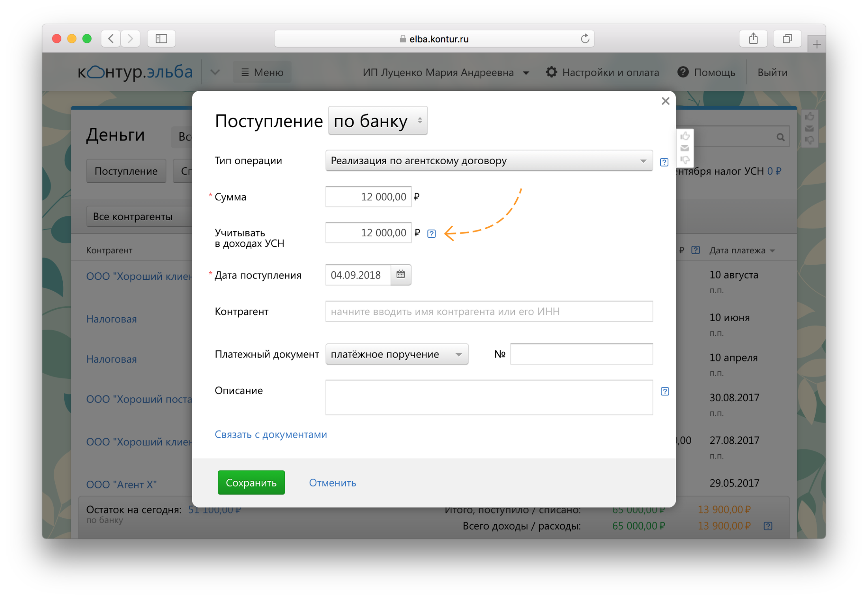868x599 pixels.
Task: Open the calendar picker for Дата поступления
Action: (x=400, y=275)
